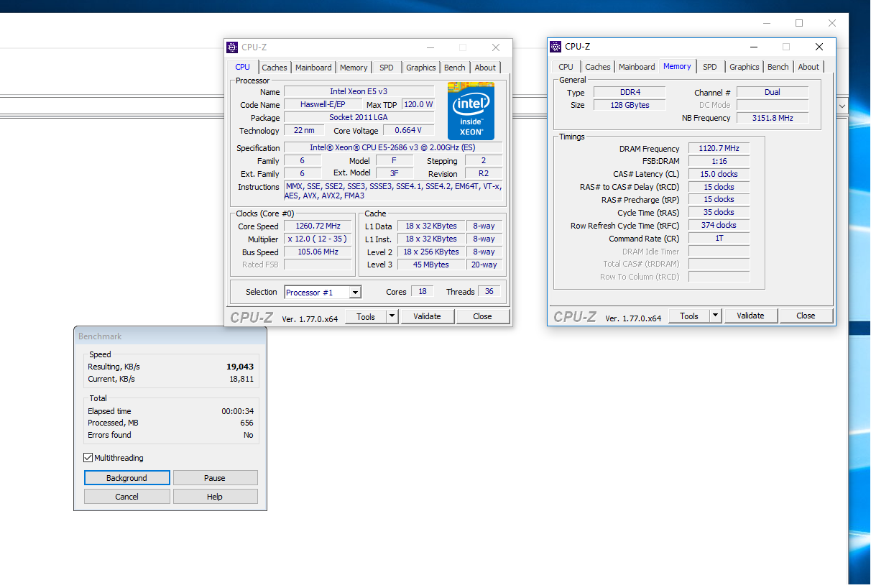The image size is (871, 588).
Task: Click the Max TDP value 120.0 W
Action: pyautogui.click(x=418, y=104)
